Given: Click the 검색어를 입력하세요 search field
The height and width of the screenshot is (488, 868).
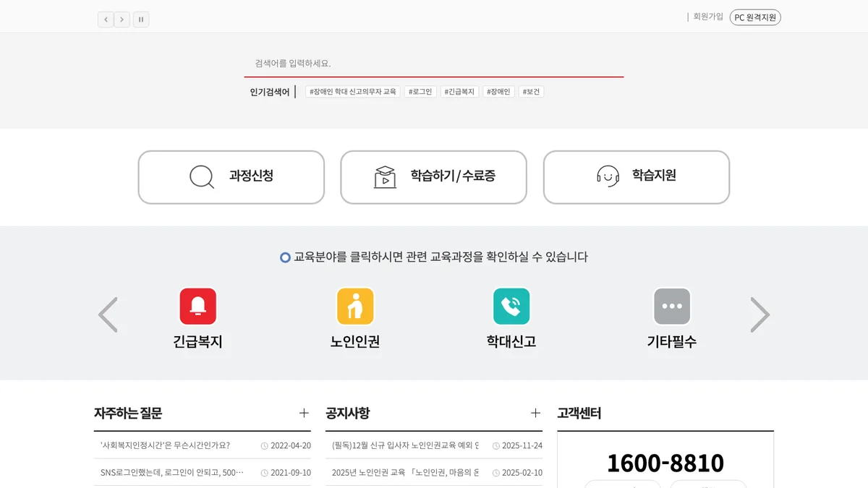Looking at the screenshot, I should coord(433,64).
